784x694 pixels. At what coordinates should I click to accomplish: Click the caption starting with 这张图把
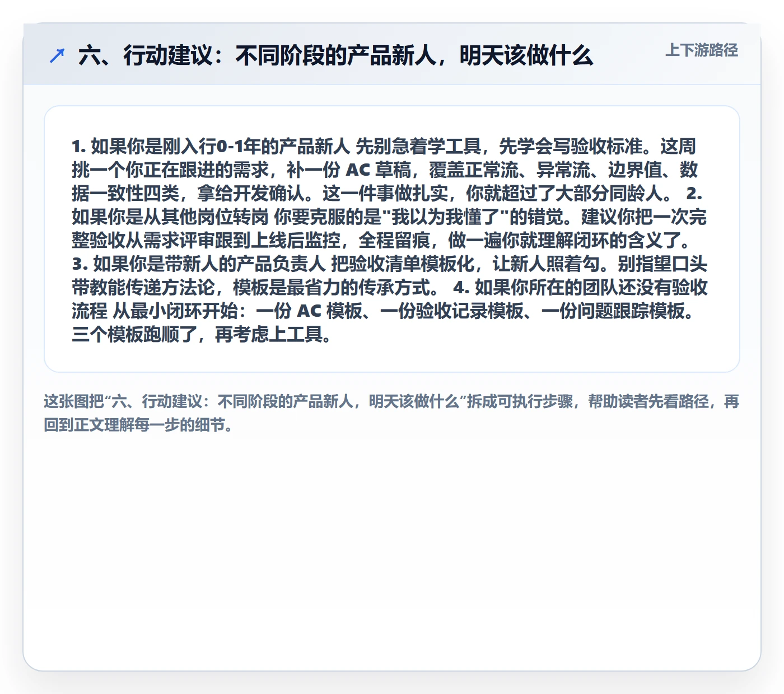coord(391,413)
